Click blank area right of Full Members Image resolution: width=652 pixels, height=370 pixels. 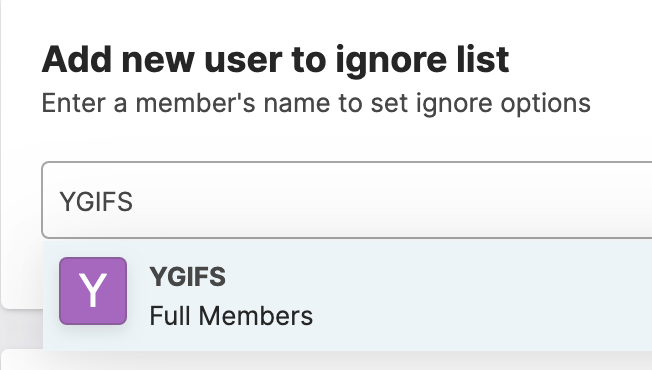coord(478,317)
